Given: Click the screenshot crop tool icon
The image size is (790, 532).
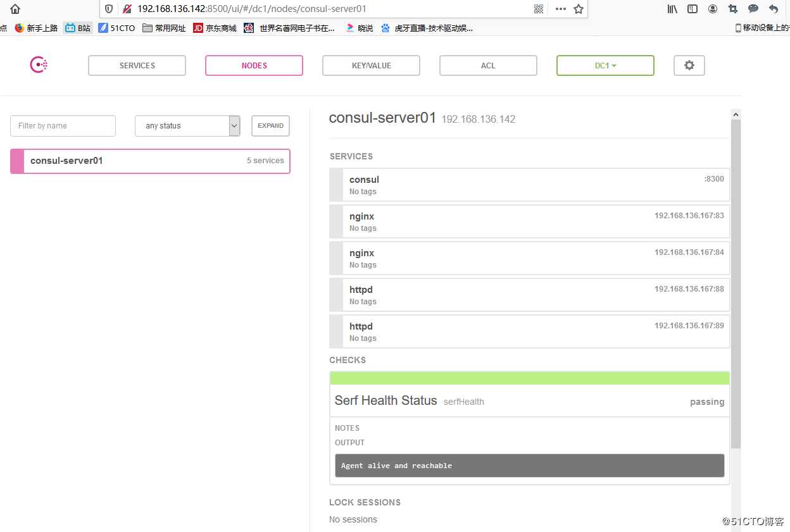Looking at the screenshot, I should click(733, 9).
